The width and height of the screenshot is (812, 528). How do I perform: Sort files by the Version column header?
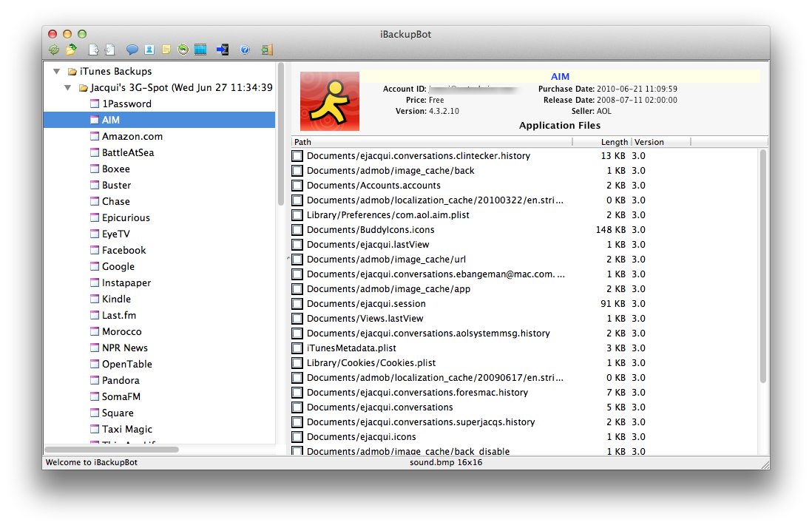[661, 142]
